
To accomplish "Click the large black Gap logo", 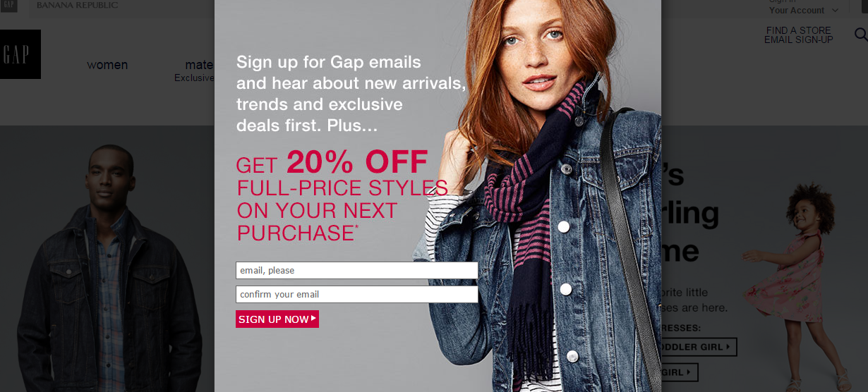I will click(x=20, y=54).
